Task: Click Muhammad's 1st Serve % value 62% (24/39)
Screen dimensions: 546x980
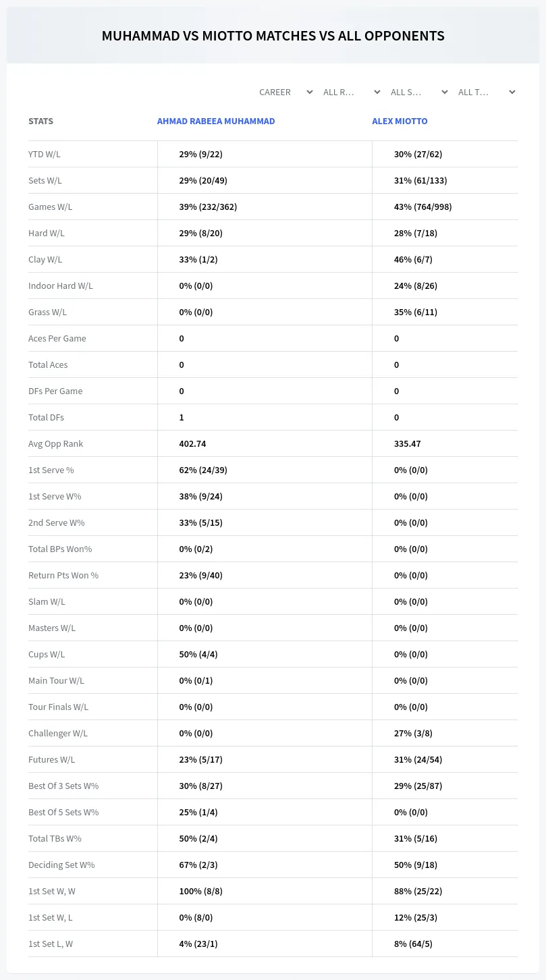Action: tap(203, 470)
